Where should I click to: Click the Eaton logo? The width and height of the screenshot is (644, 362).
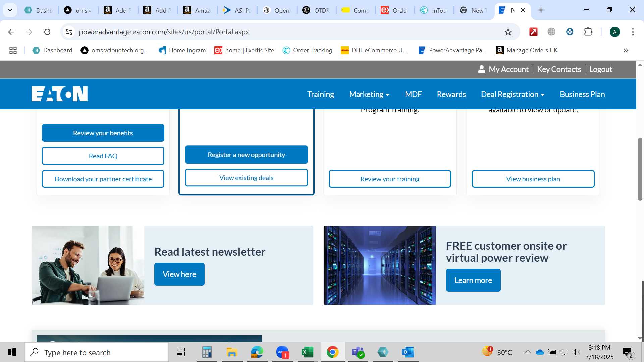pos(60,94)
